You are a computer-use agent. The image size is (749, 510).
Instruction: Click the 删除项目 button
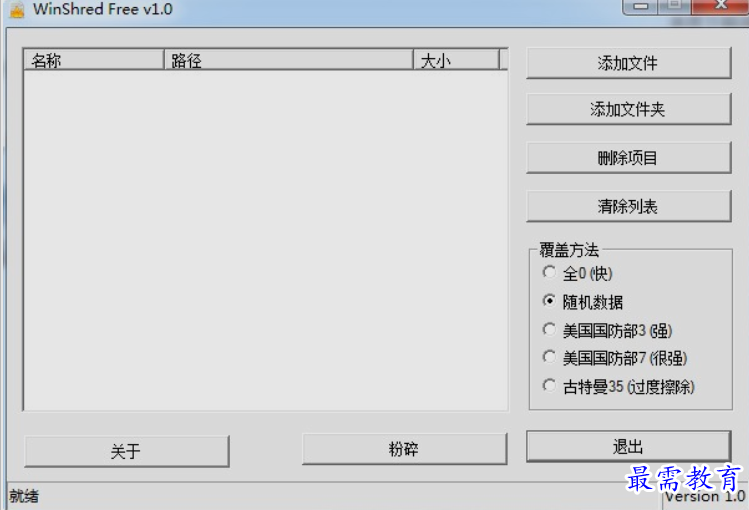(629, 158)
